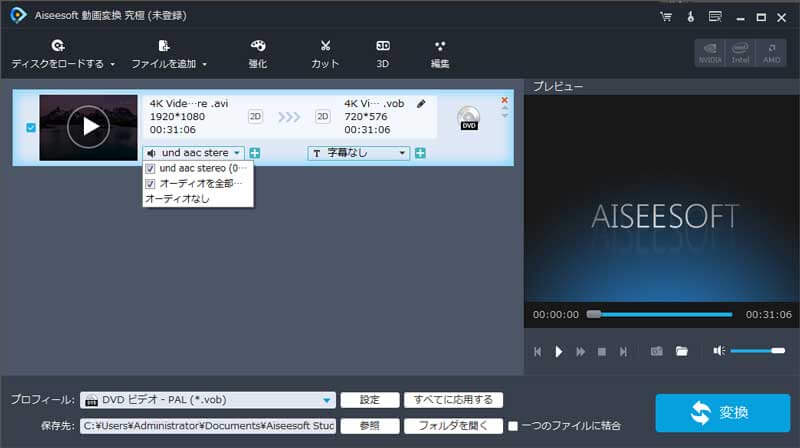Toggle AMD acceleration icon
This screenshot has width=800, height=448.
[x=771, y=53]
